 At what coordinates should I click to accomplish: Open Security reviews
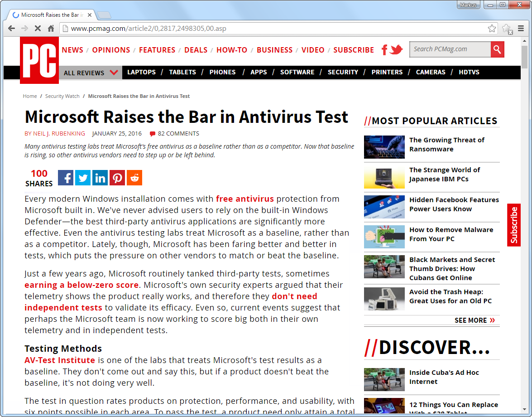pyautogui.click(x=343, y=73)
